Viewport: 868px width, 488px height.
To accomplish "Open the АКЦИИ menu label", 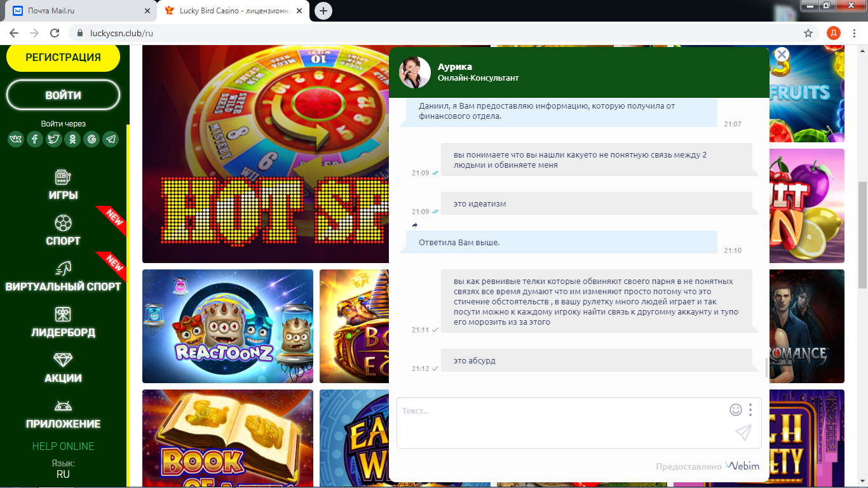I will (x=63, y=378).
